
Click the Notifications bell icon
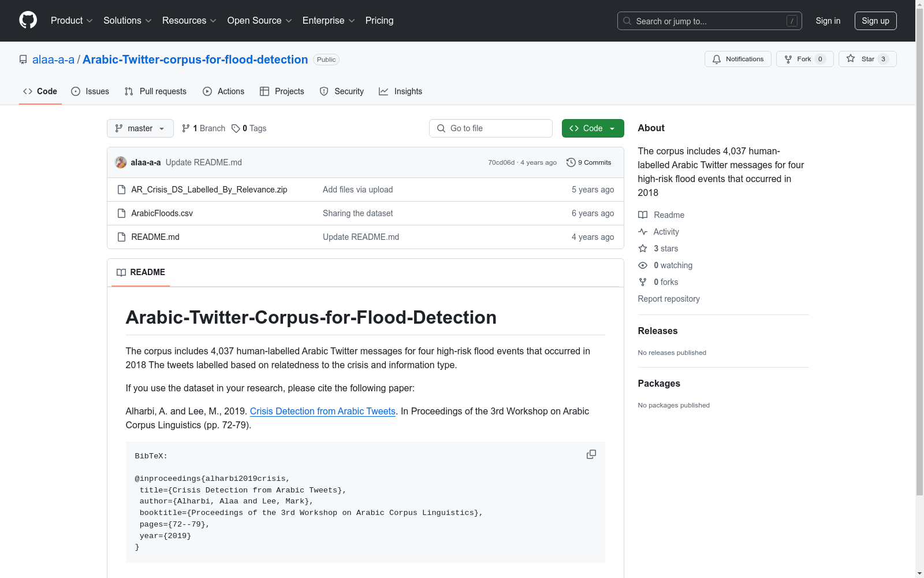pyautogui.click(x=717, y=59)
